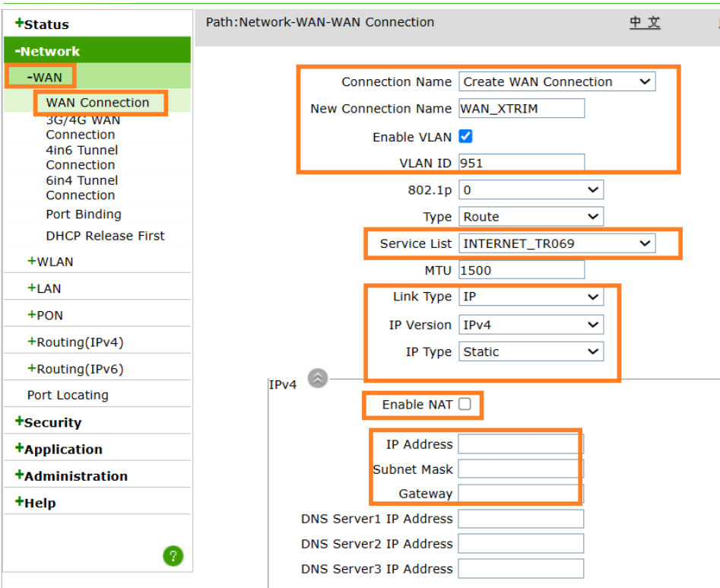Open the Service List dropdown
Image resolution: width=720 pixels, height=588 pixels.
tap(557, 243)
